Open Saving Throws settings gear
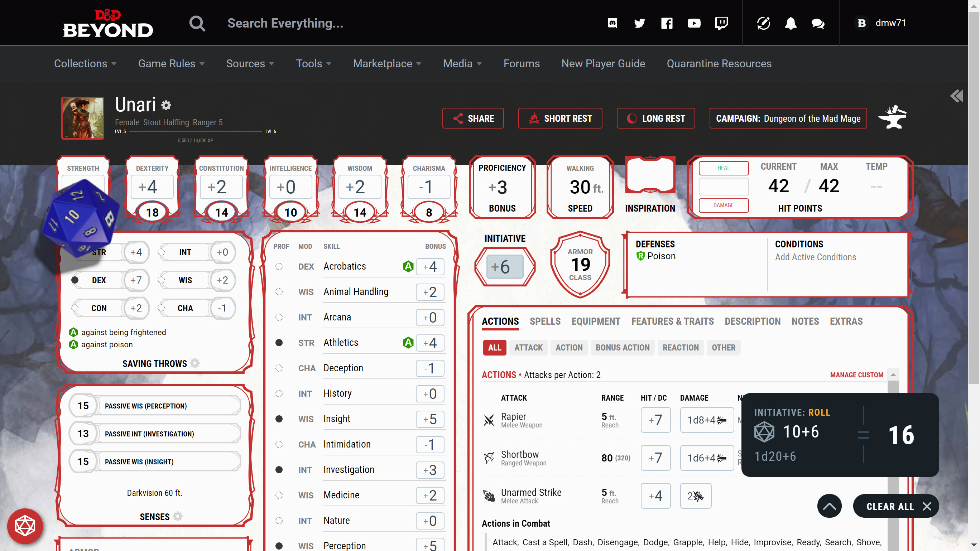 click(195, 363)
